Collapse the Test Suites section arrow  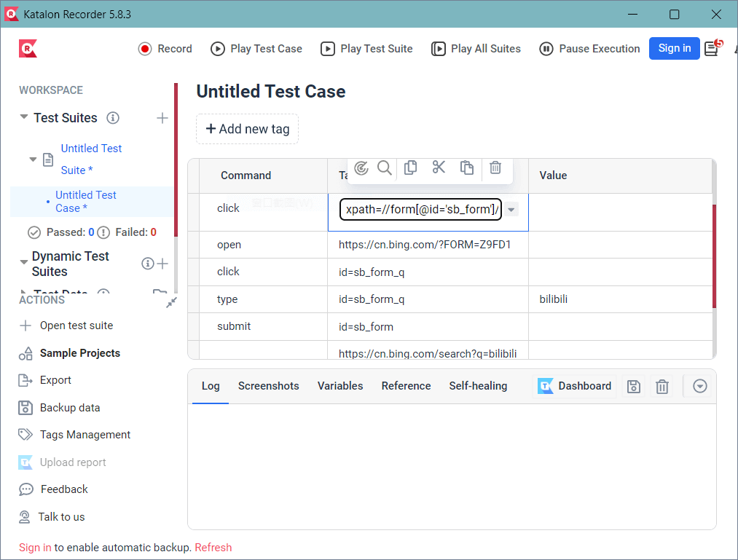tap(23, 117)
